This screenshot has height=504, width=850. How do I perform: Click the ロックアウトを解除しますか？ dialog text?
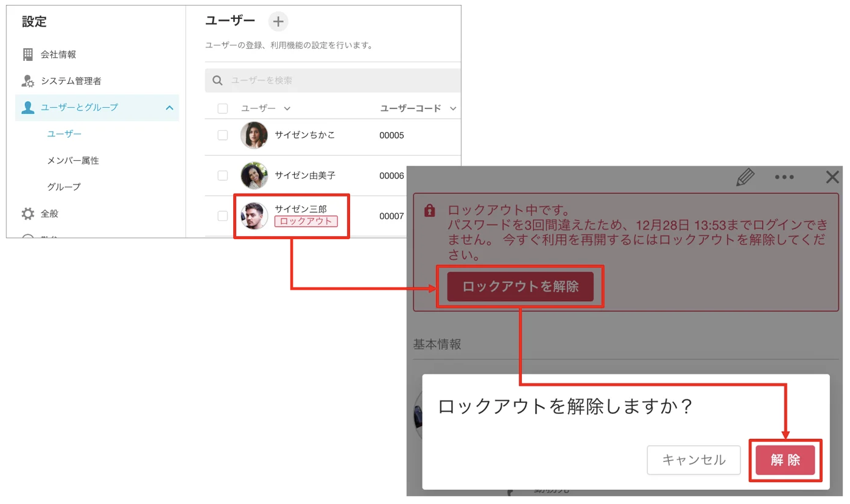tap(566, 407)
